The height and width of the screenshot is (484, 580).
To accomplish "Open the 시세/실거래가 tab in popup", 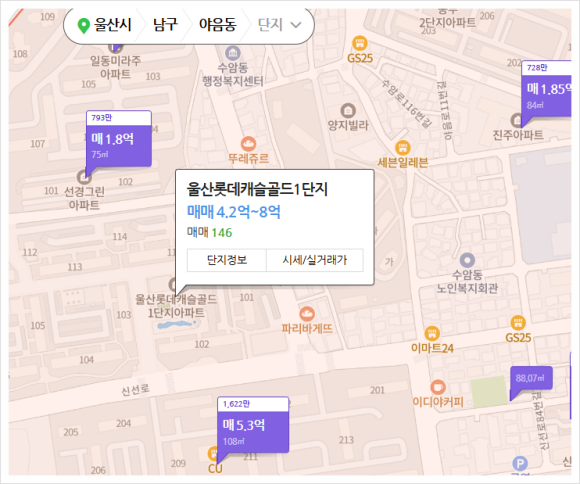I will 315,260.
